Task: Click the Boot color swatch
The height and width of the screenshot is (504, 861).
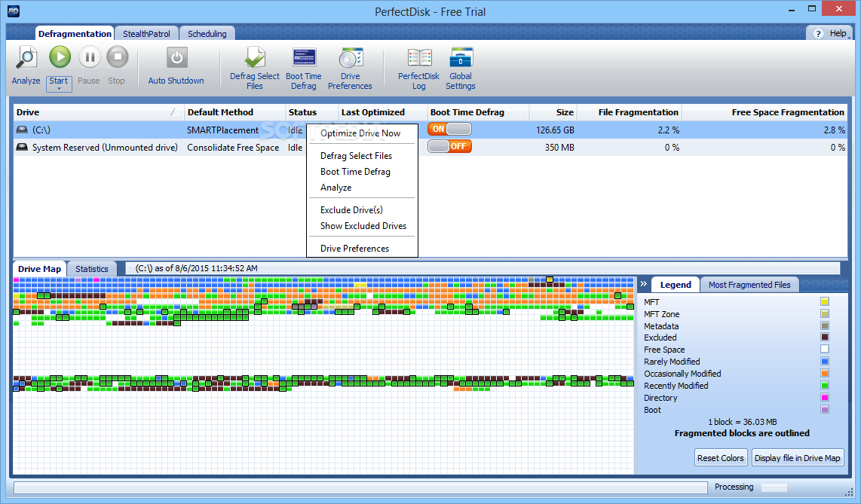Action: pos(825,410)
